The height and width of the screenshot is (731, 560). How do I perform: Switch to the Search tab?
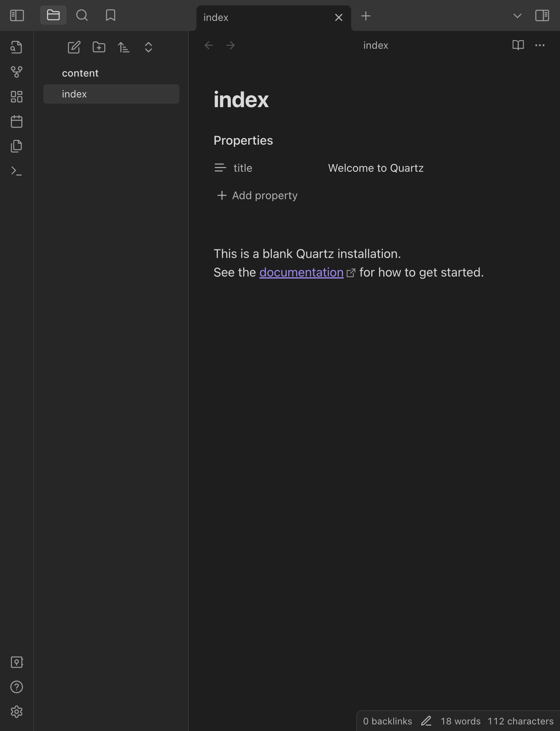coord(82,15)
